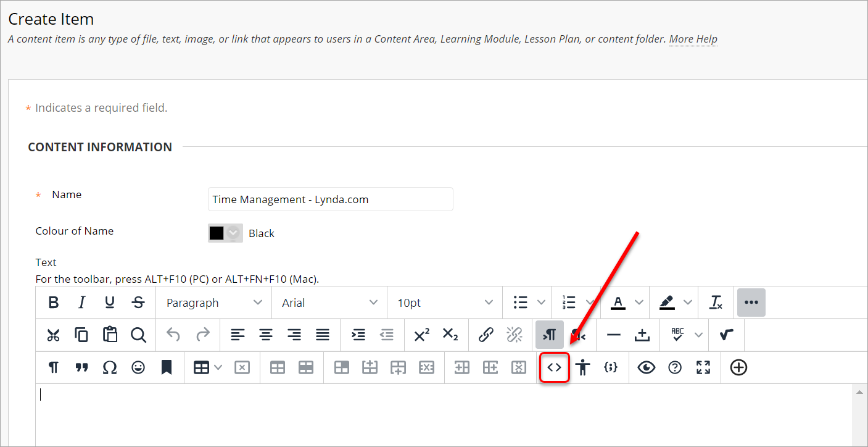Insert a blockquote
868x447 pixels.
coord(81,367)
